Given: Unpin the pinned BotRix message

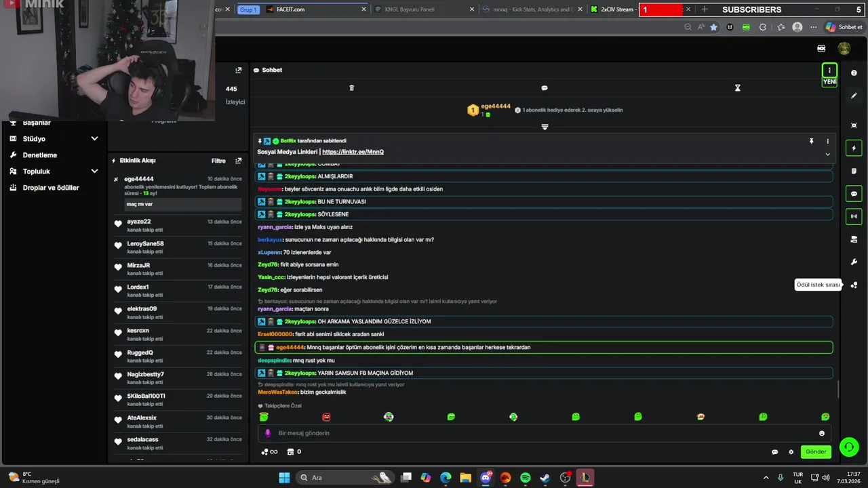Looking at the screenshot, I should (x=811, y=141).
